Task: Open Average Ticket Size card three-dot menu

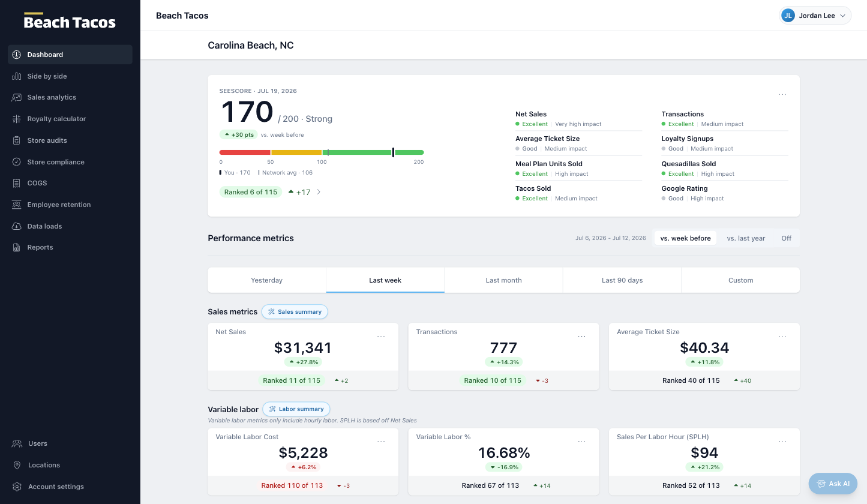Action: (x=782, y=337)
